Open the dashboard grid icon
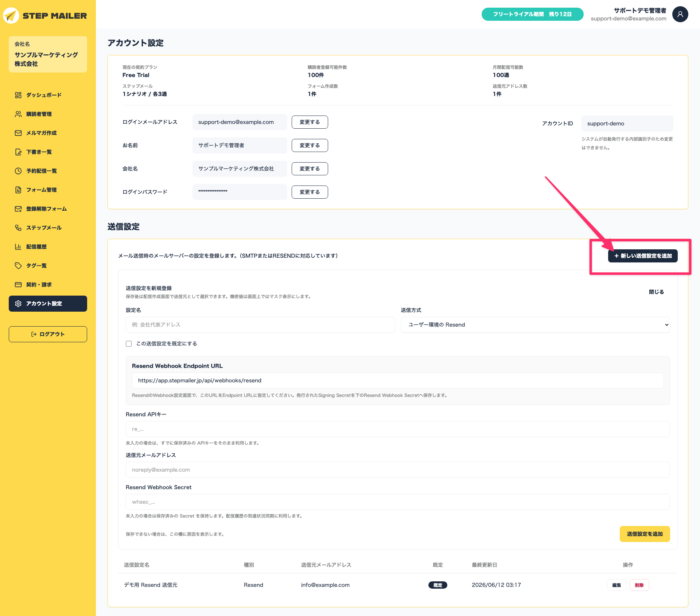The width and height of the screenshot is (700, 616). 18,95
